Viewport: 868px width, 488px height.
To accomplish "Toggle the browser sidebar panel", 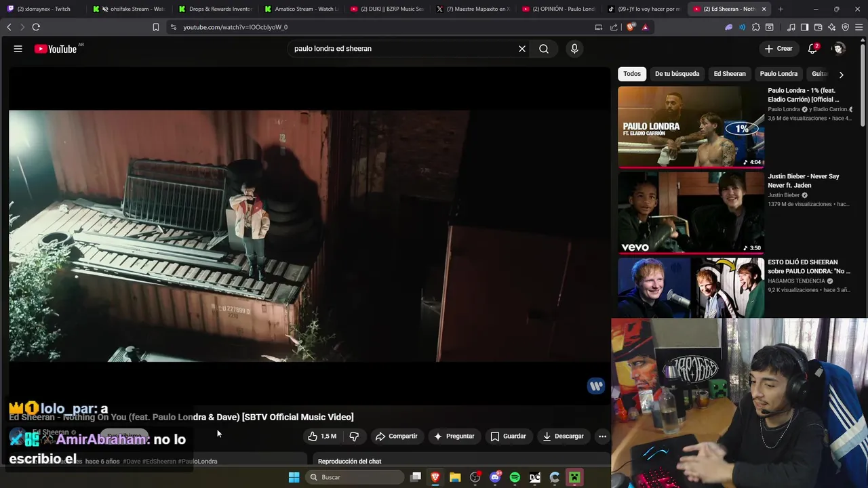I will [x=804, y=27].
